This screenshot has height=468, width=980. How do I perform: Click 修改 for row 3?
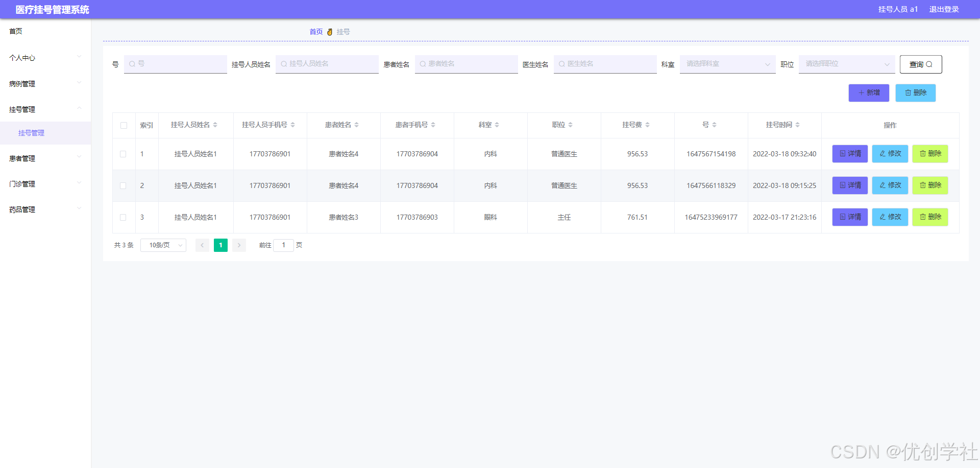[890, 217]
